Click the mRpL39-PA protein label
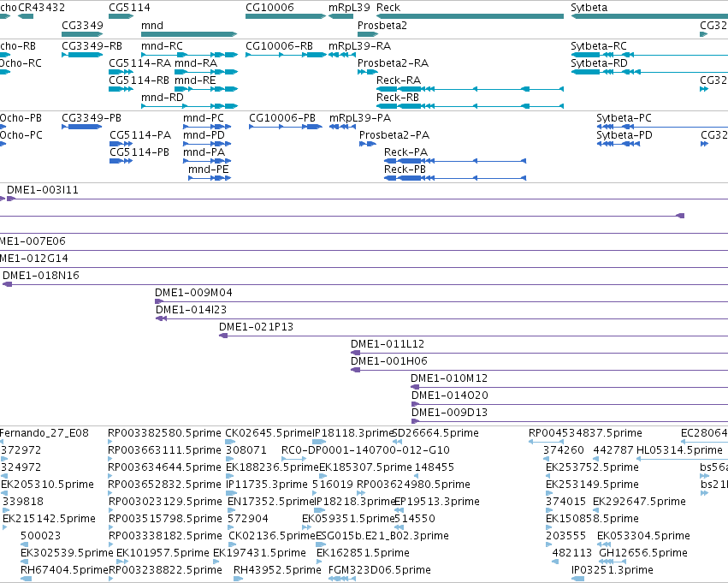This screenshot has height=583, width=728. pos(360,118)
